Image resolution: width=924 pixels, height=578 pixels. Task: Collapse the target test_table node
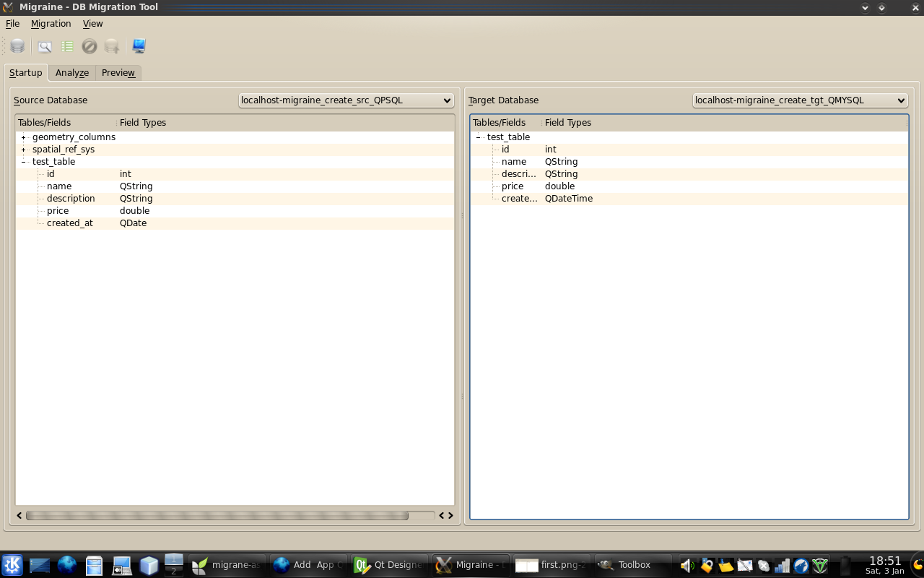pos(479,137)
